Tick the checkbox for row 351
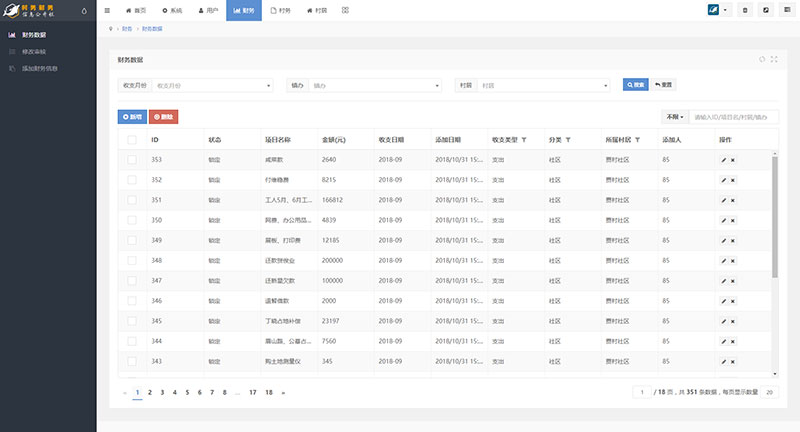Image resolution: width=800 pixels, height=432 pixels. click(x=132, y=200)
